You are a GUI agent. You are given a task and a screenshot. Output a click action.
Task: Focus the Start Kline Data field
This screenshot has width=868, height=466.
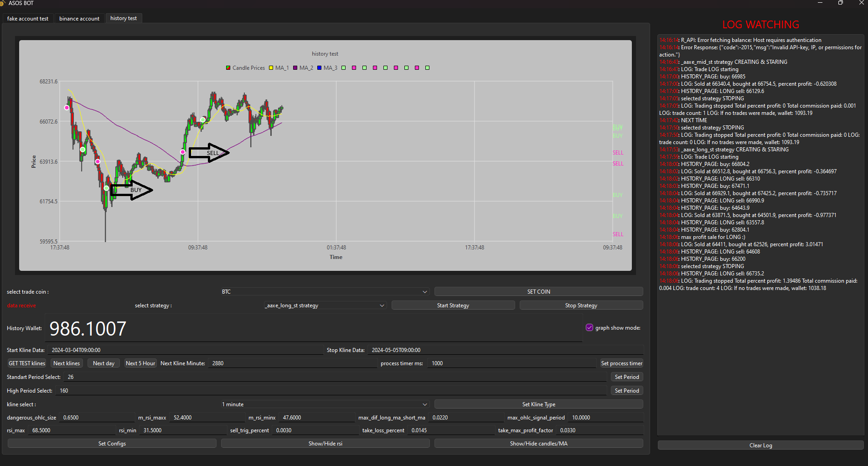pyautogui.click(x=186, y=350)
